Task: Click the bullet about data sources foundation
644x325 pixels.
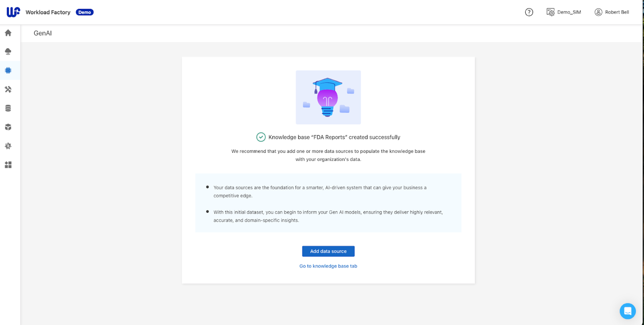Action: pyautogui.click(x=320, y=191)
